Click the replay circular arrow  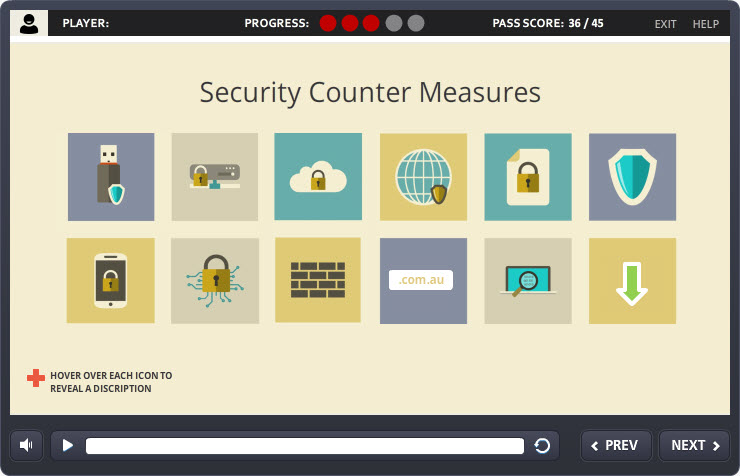pyautogui.click(x=542, y=445)
